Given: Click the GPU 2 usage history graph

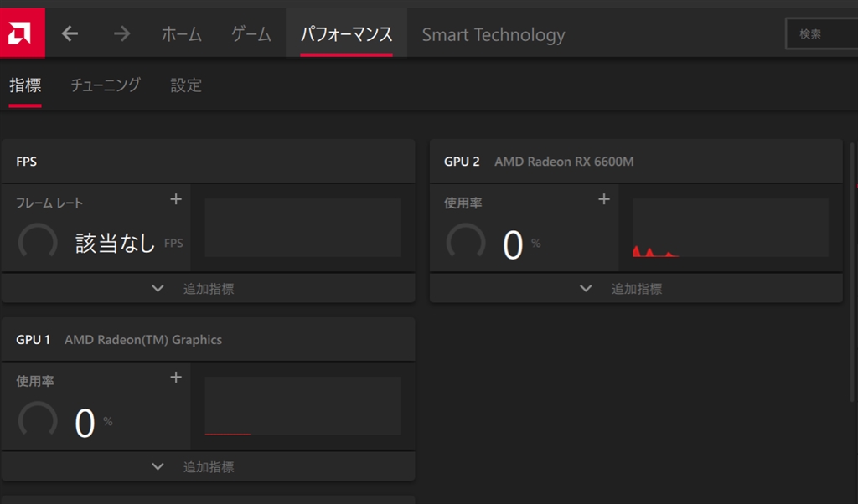Looking at the screenshot, I should (731, 228).
